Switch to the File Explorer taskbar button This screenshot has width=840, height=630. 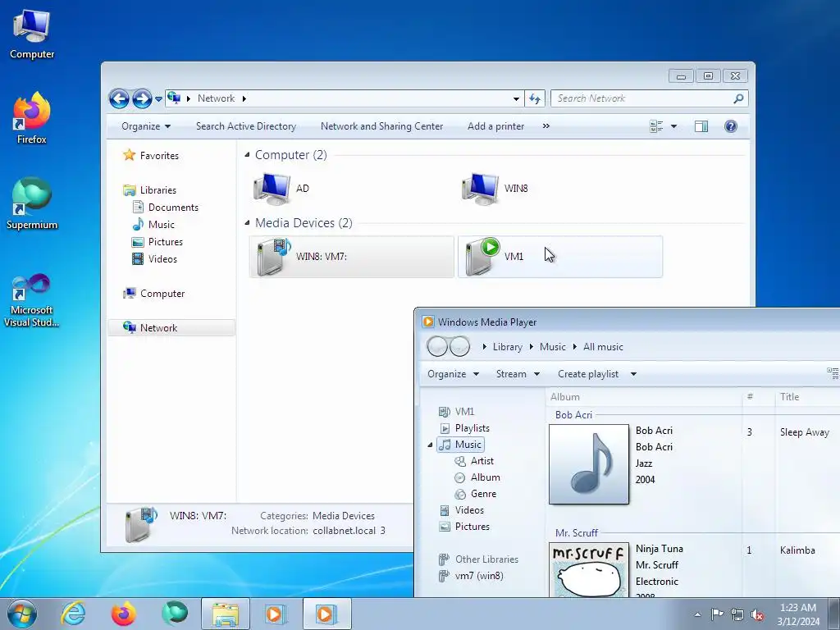click(226, 614)
